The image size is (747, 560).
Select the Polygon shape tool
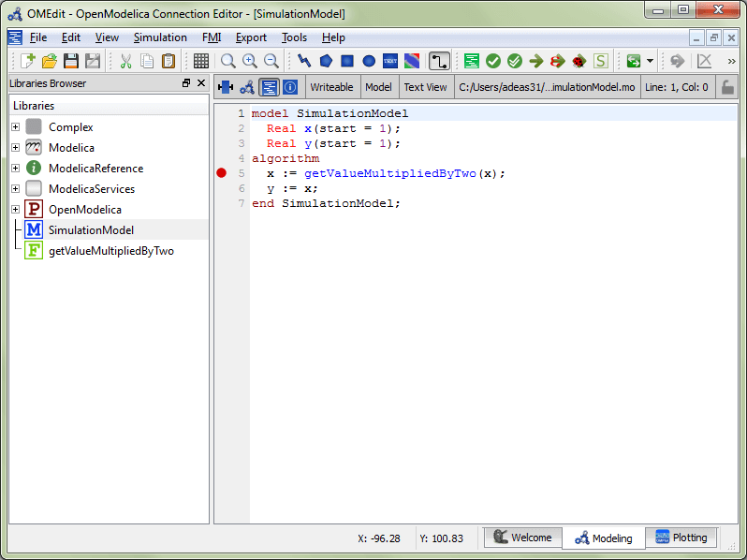click(x=326, y=61)
